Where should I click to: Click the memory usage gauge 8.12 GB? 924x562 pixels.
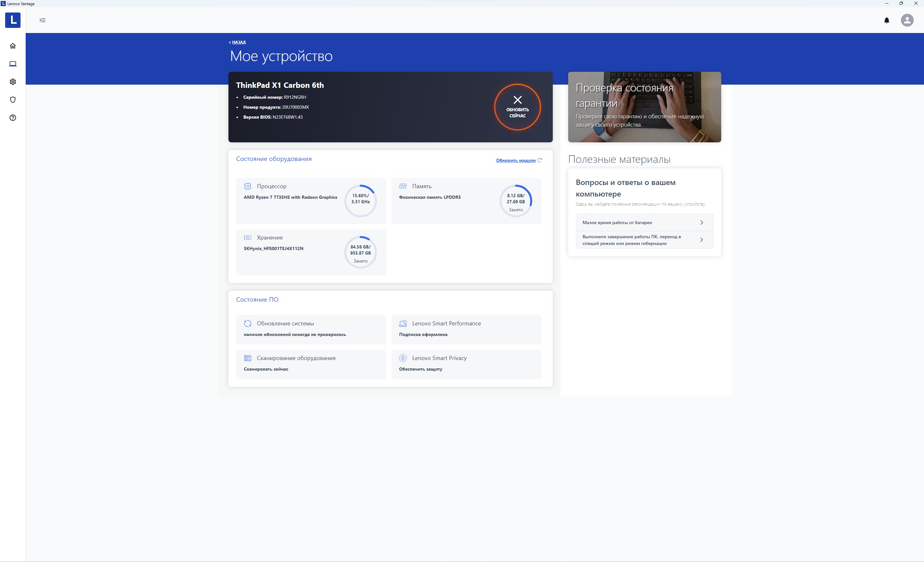click(x=516, y=201)
